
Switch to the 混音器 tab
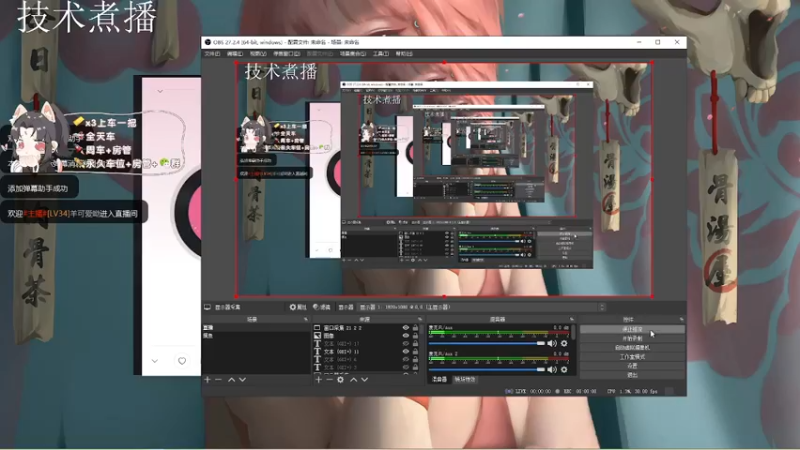(440, 380)
